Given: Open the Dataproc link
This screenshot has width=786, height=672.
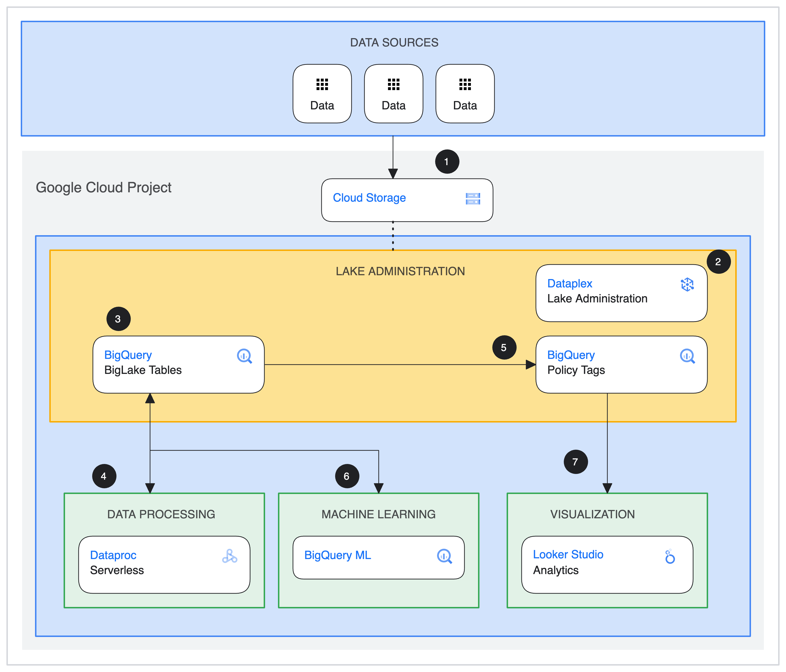Looking at the screenshot, I should pyautogui.click(x=113, y=555).
